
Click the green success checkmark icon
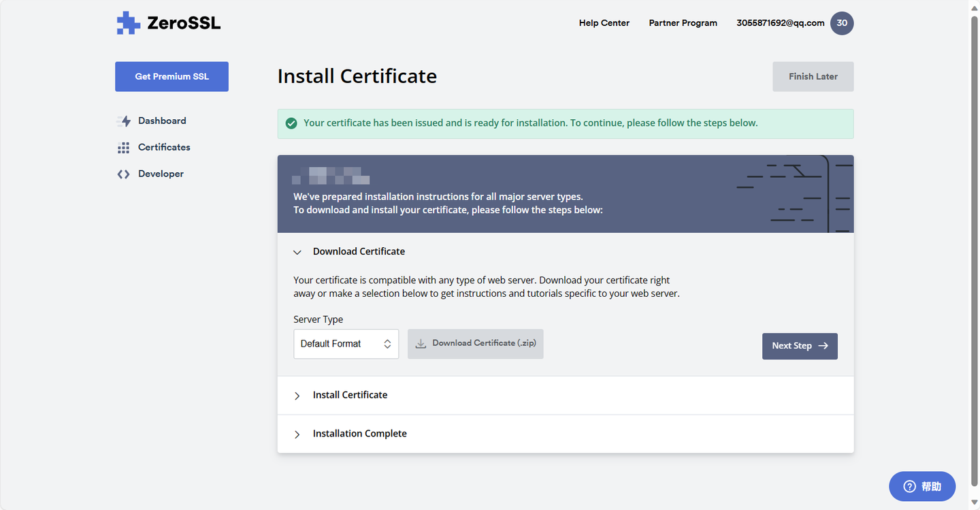[291, 123]
